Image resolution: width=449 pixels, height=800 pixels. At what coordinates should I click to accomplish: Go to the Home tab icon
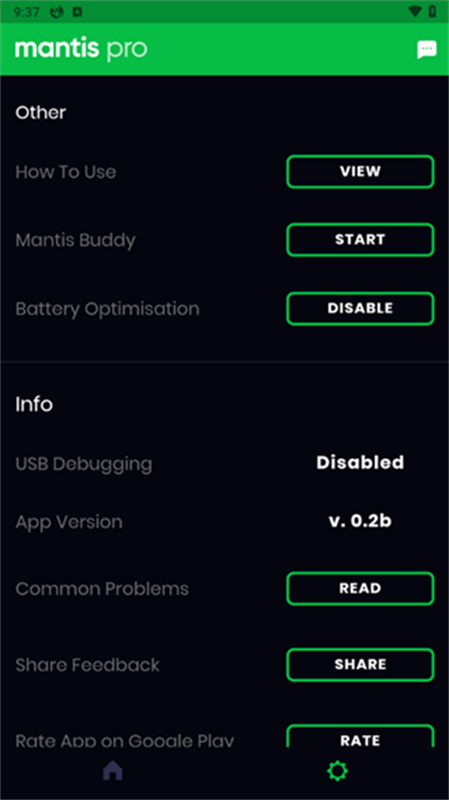coord(113,770)
